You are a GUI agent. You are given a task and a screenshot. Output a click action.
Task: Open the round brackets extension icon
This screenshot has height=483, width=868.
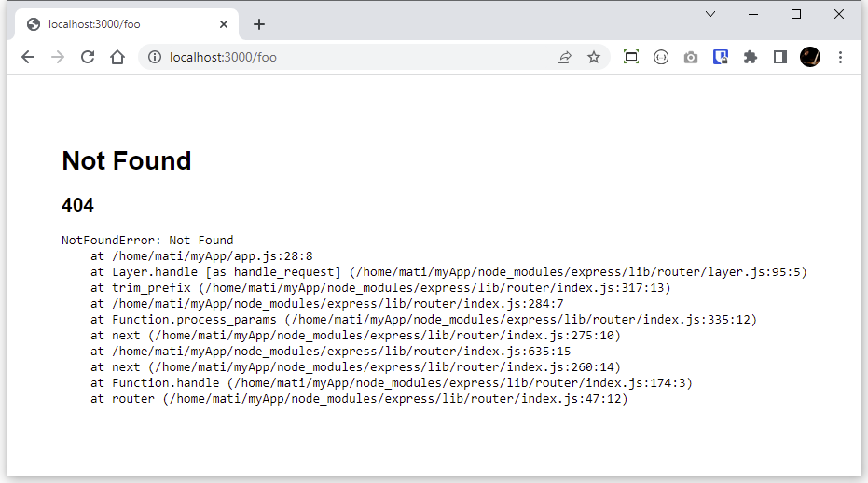click(661, 57)
